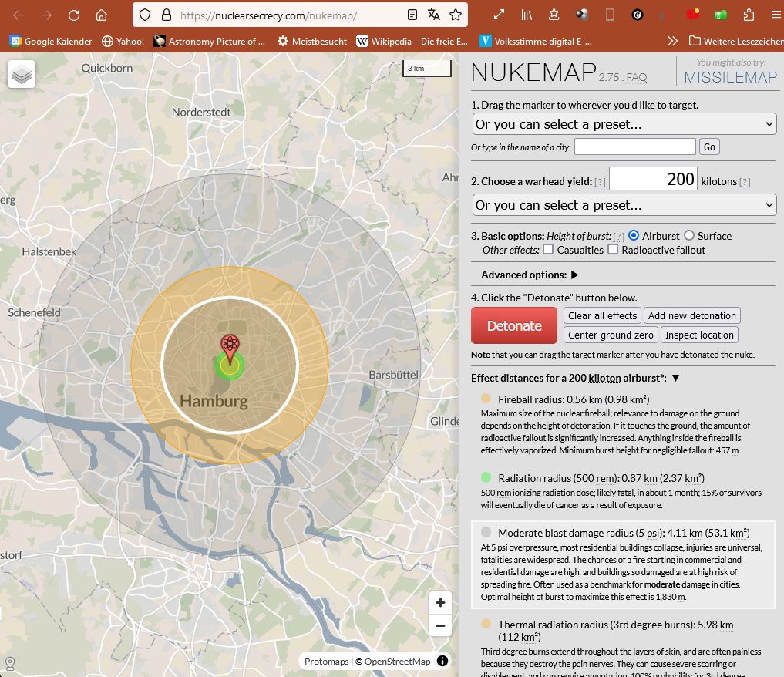Image resolution: width=784 pixels, height=677 pixels.
Task: Click the Thermal radiation radius color dot
Action: pos(486,624)
